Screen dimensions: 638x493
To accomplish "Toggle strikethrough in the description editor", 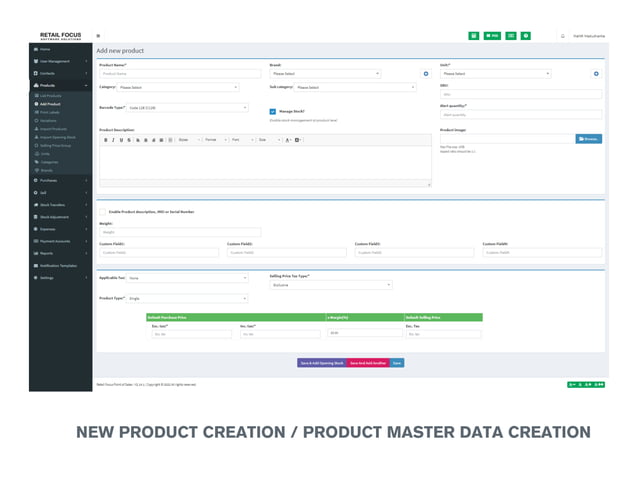I will click(x=129, y=140).
